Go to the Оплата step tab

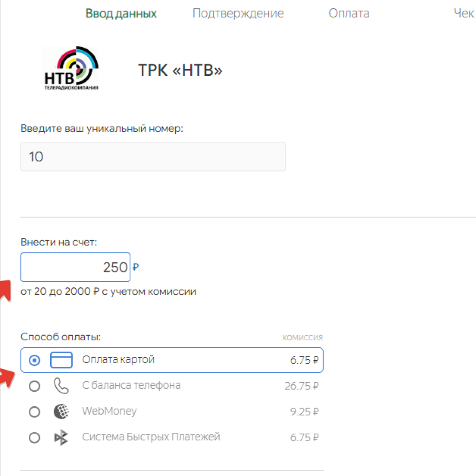(349, 13)
